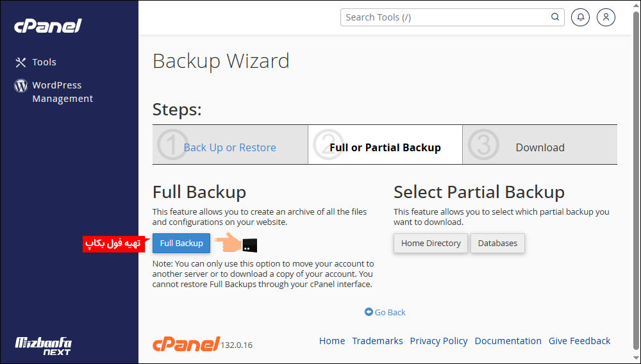
Task: Click the WordPress logo icon
Action: pyautogui.click(x=21, y=85)
